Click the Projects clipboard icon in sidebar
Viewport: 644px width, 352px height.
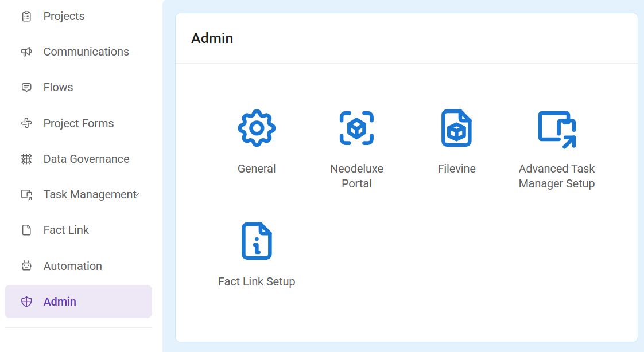tap(27, 17)
